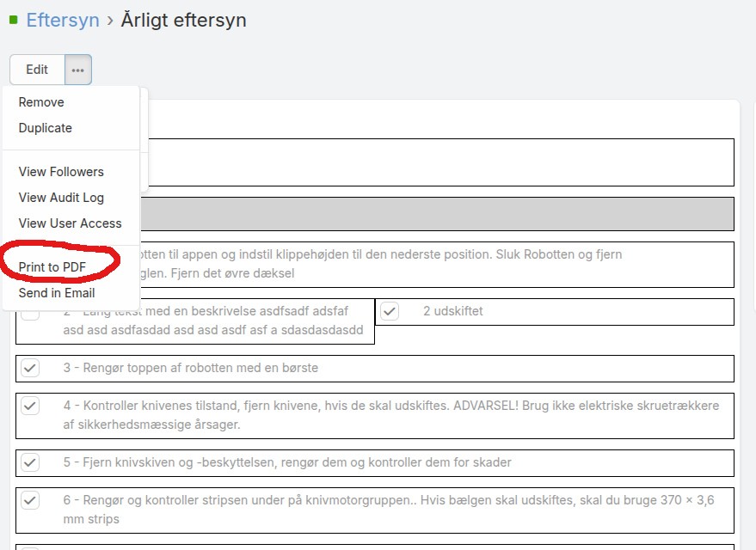
Task: Click the green status square icon
Action: [x=14, y=21]
